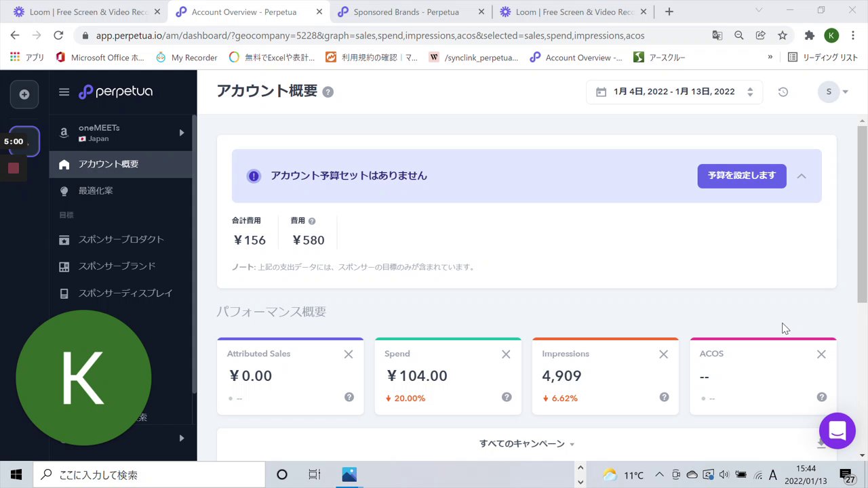Reload the page
Image resolution: width=868 pixels, height=488 pixels.
tap(58, 35)
